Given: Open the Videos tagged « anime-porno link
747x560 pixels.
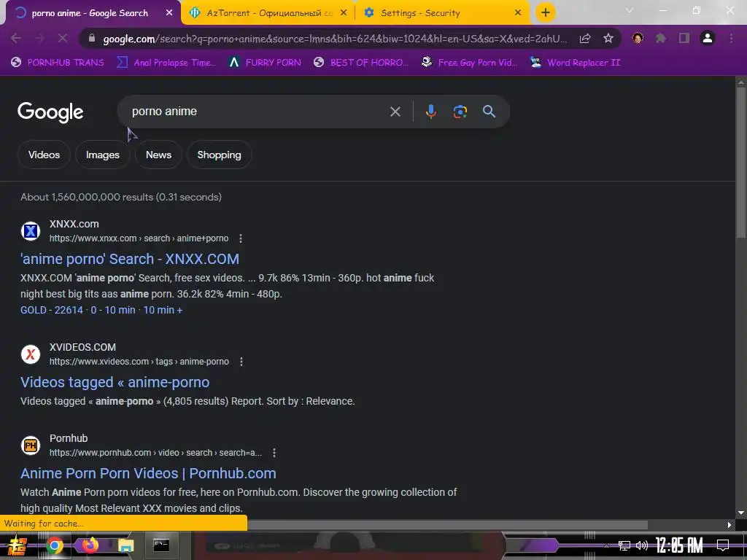Looking at the screenshot, I should pyautogui.click(x=115, y=382).
